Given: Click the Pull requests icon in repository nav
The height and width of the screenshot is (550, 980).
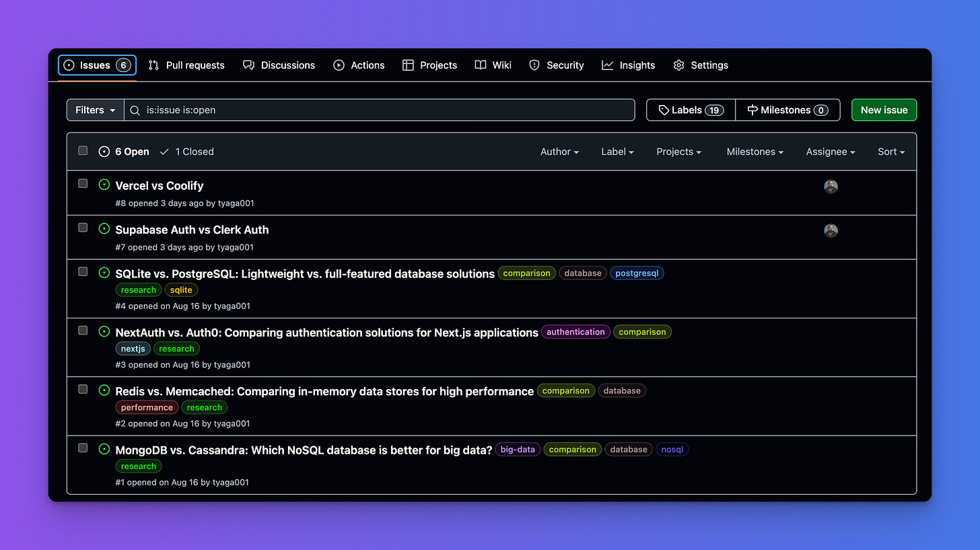Looking at the screenshot, I should [153, 65].
